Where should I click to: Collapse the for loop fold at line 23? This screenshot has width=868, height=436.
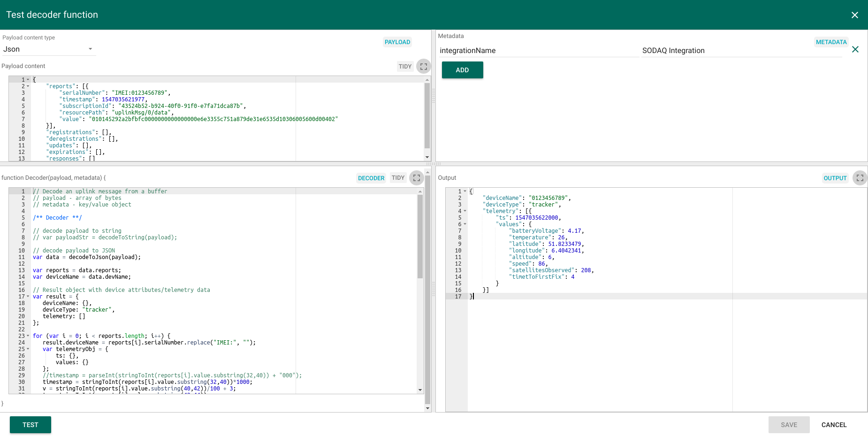pos(28,336)
